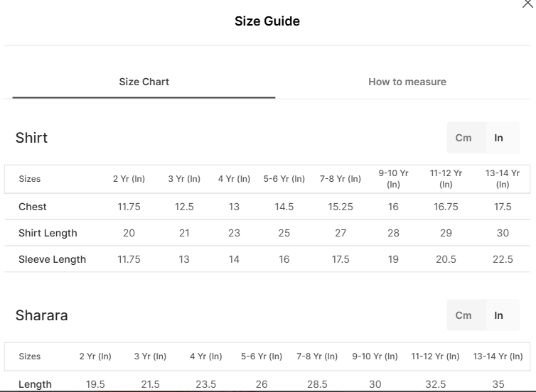536x392 pixels.
Task: Select the Shirt Length row label
Action: [48, 233]
